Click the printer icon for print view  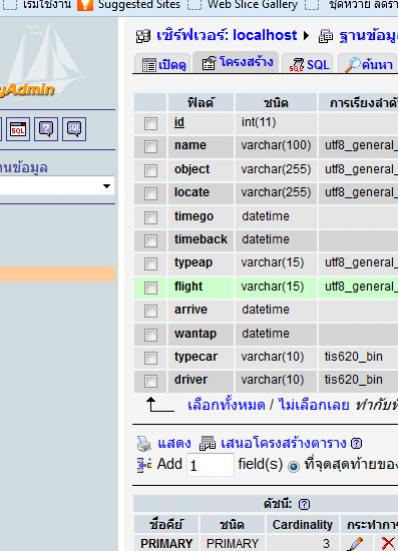144,443
